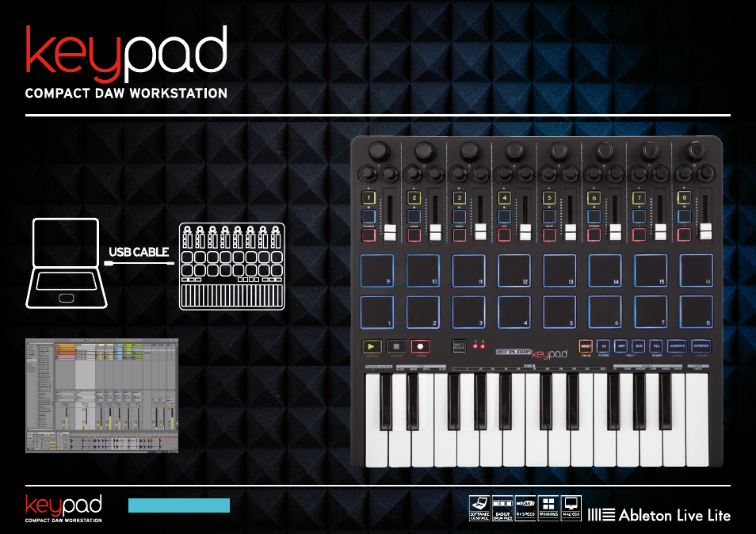Click the fader cap on channel 8
This screenshot has width=756, height=534.
pos(706,231)
